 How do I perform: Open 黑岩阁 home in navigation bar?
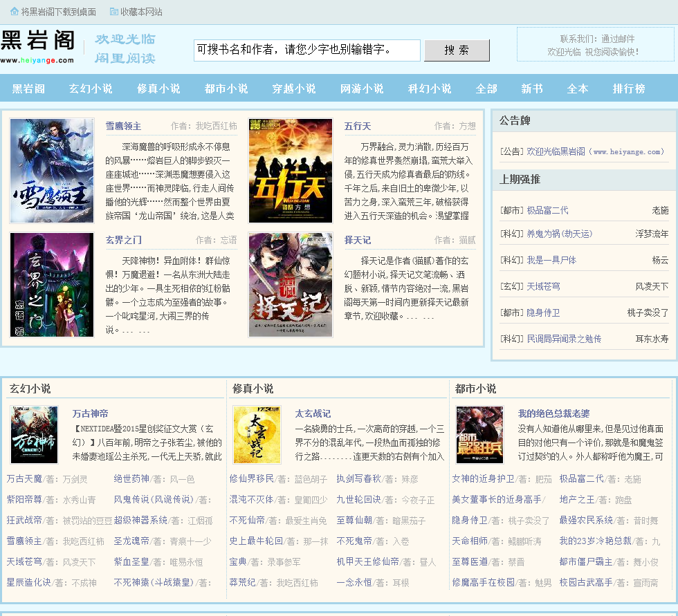click(x=28, y=88)
